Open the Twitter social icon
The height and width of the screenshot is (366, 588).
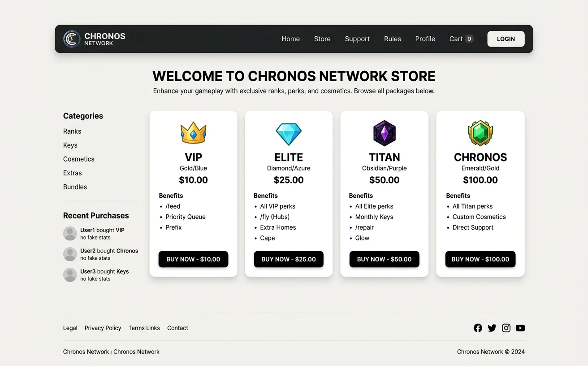coord(492,328)
